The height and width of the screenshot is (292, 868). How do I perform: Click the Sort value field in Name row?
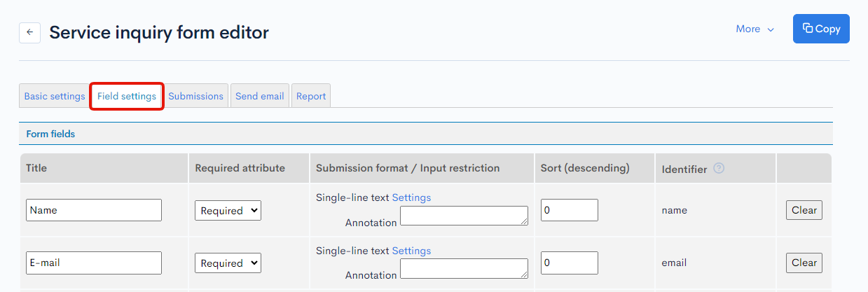pyautogui.click(x=570, y=210)
